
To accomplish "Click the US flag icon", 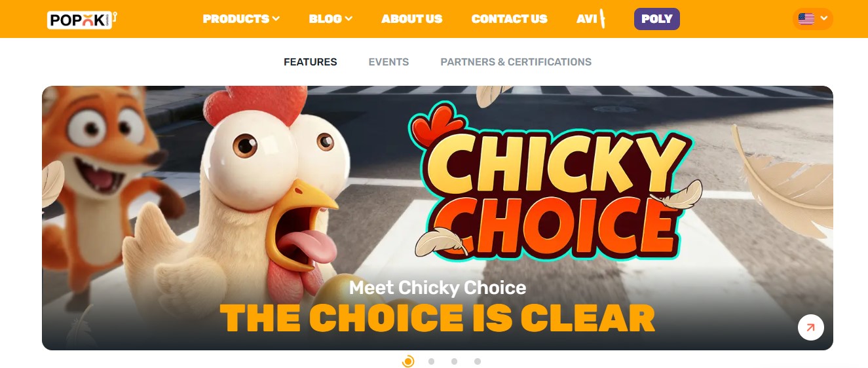I will (x=806, y=19).
